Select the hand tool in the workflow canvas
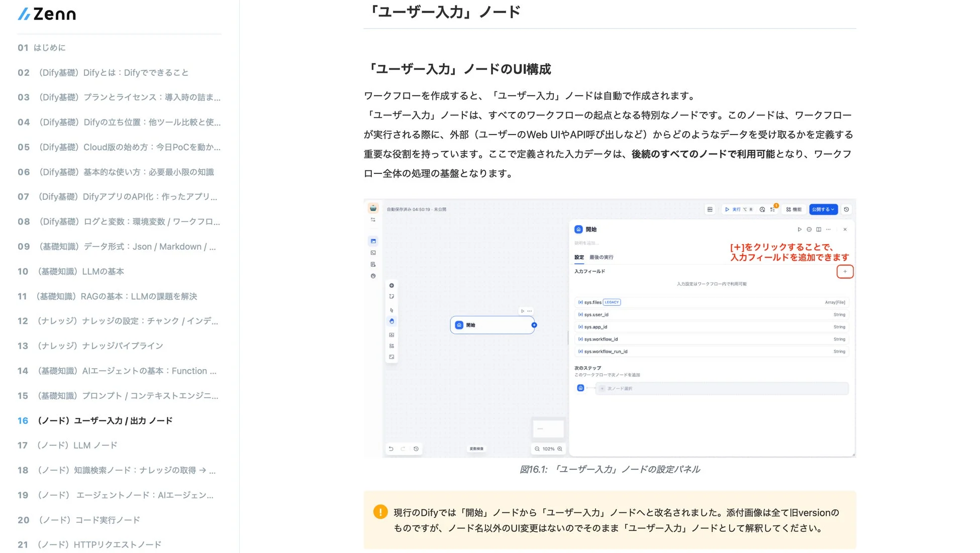Viewport: 980px width, 553px height. click(391, 321)
